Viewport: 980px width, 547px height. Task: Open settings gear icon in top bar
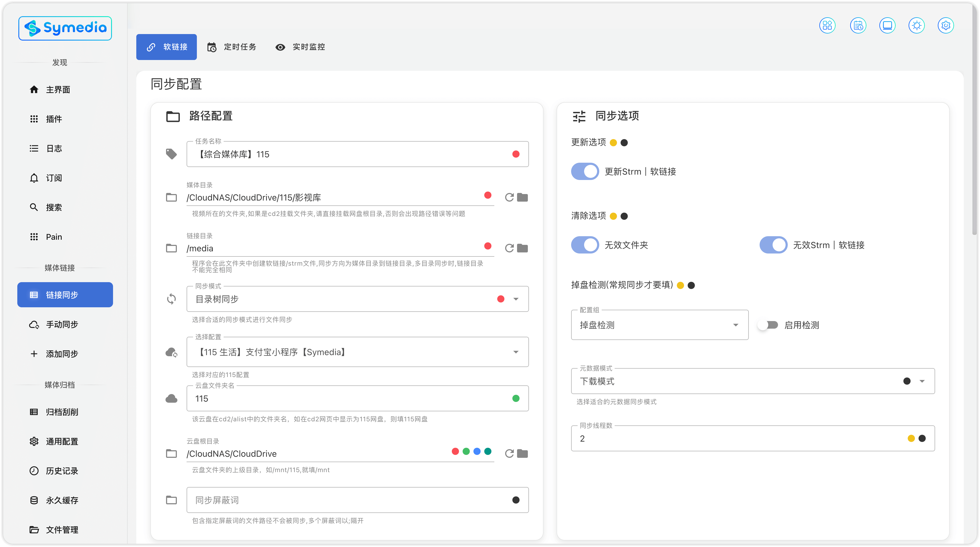click(946, 25)
